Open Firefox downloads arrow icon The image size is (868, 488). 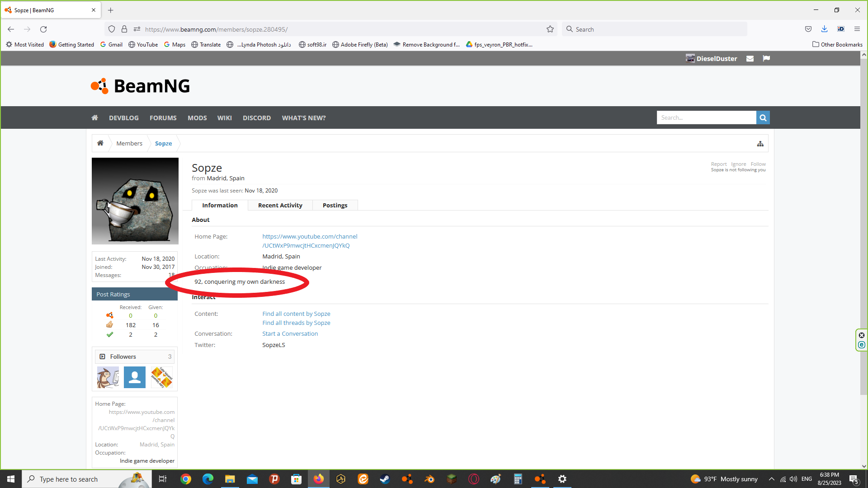(x=825, y=29)
